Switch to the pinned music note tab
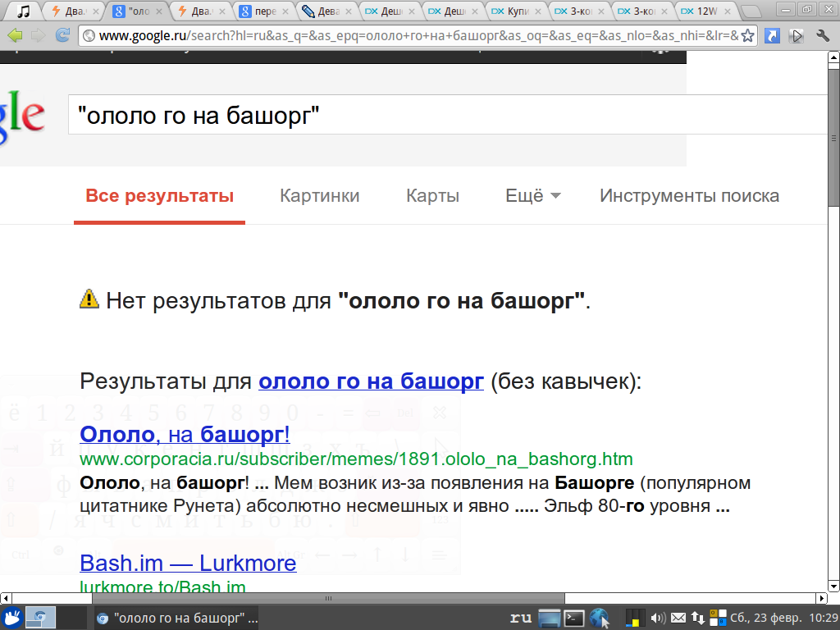 tap(23, 11)
